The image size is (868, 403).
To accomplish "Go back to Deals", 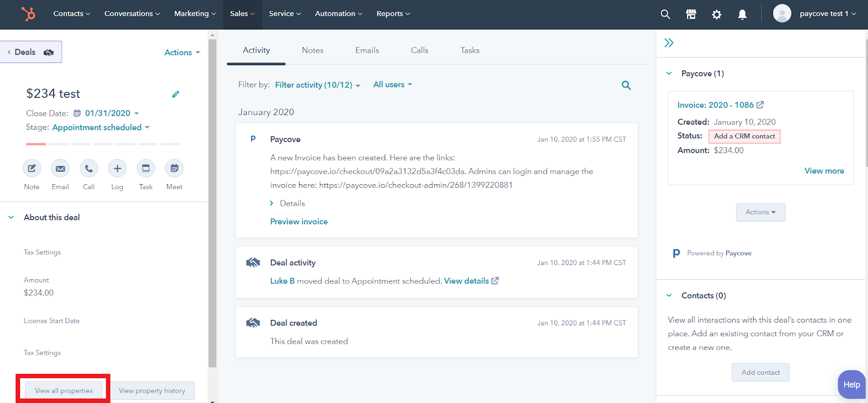I will [x=30, y=52].
